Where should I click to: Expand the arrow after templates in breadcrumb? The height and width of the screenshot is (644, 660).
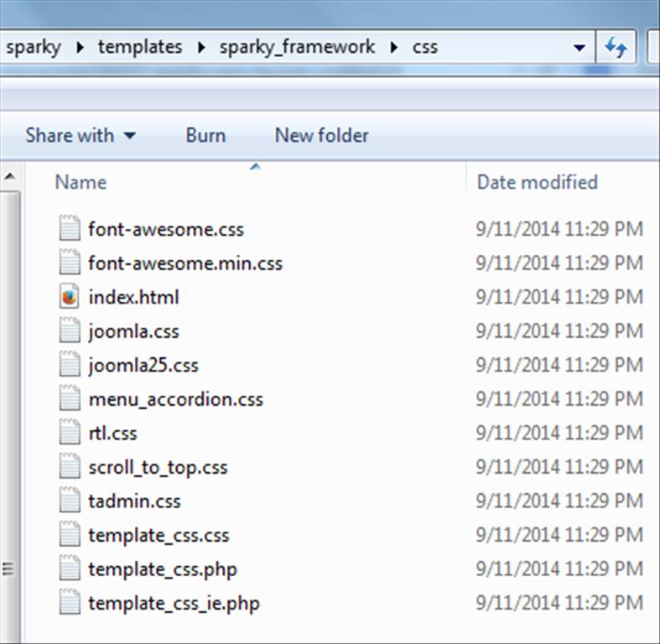tap(200, 48)
